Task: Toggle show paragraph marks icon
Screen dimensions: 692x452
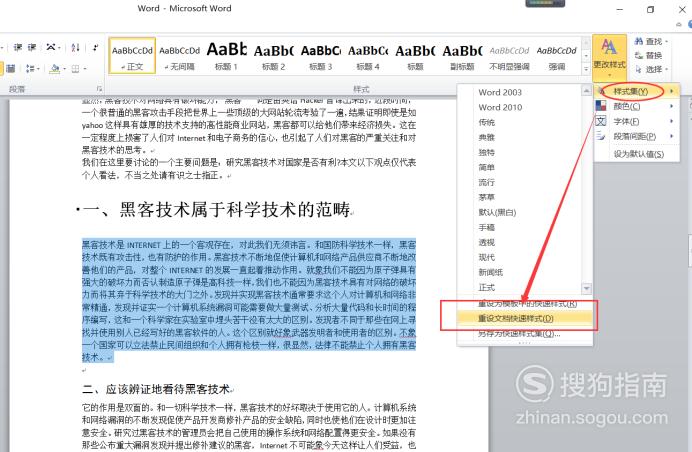Action: coord(95,47)
